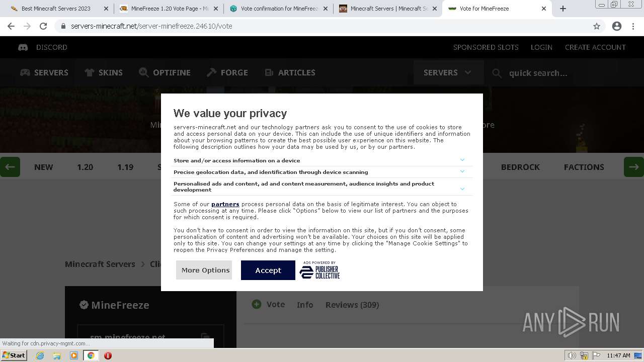Switch to Info tab
Screen dimensions: 644x362
(x=305, y=305)
